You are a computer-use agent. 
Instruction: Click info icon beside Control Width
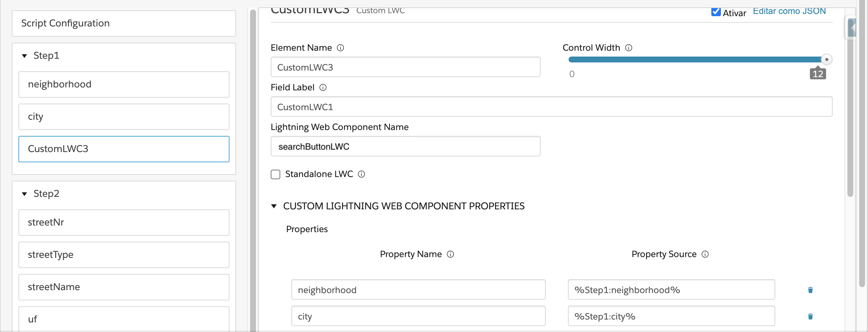(629, 48)
